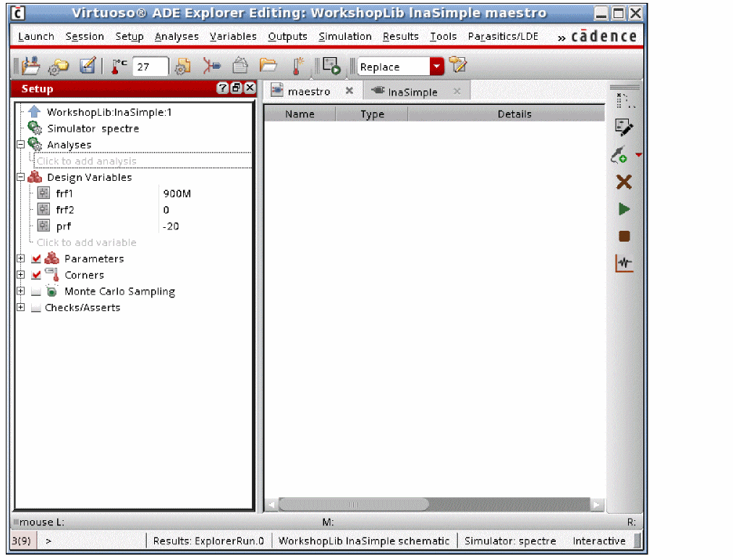Open the Parasitics/LDE menu
733x560 pixels.
503,36
